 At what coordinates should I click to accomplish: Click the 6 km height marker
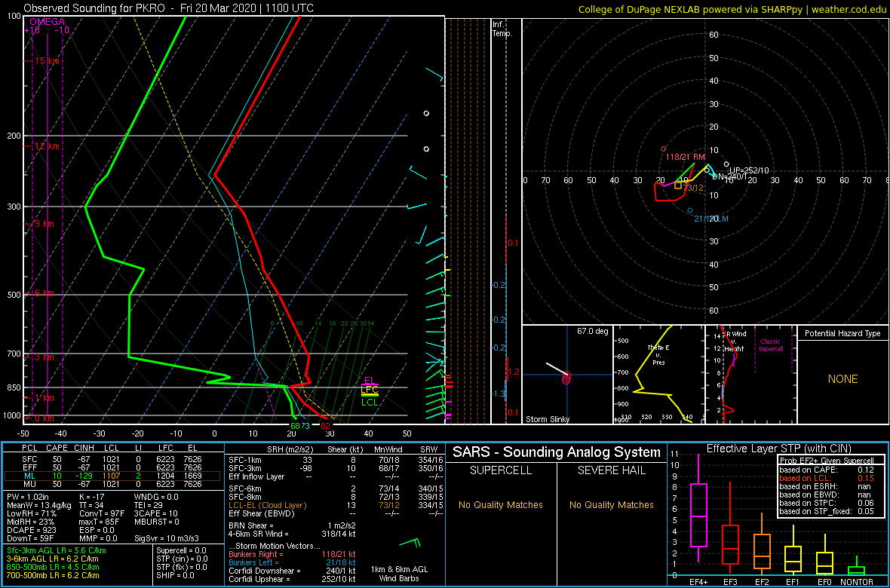pyautogui.click(x=44, y=292)
